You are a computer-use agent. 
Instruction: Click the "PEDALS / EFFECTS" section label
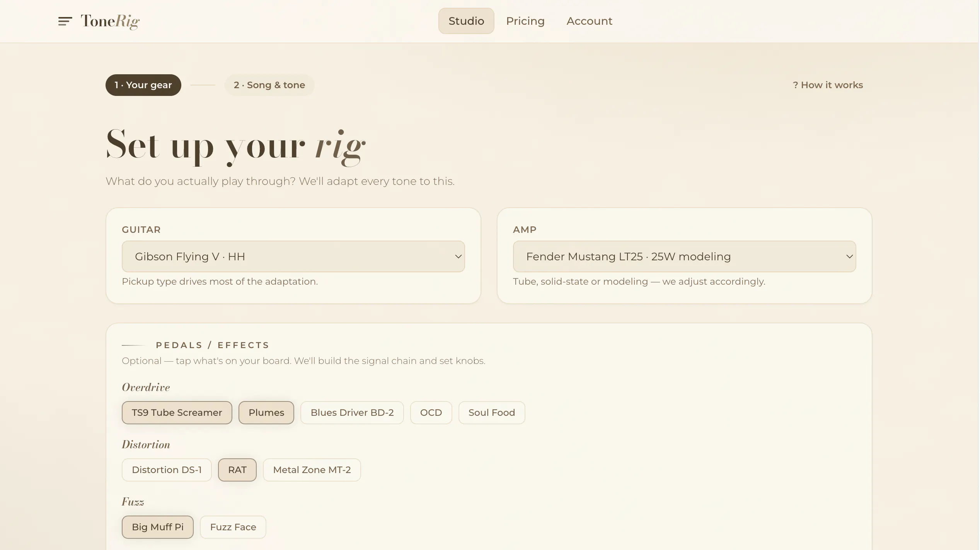coord(212,345)
